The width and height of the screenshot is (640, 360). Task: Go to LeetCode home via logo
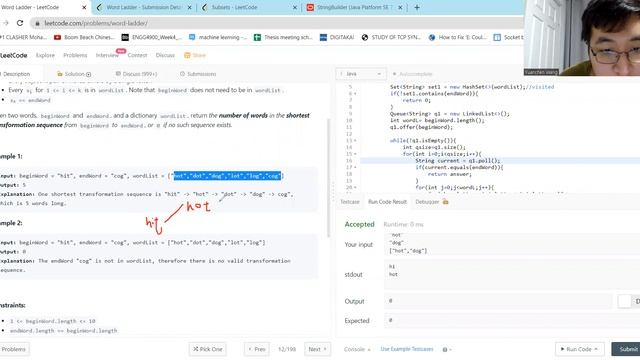tap(13, 56)
